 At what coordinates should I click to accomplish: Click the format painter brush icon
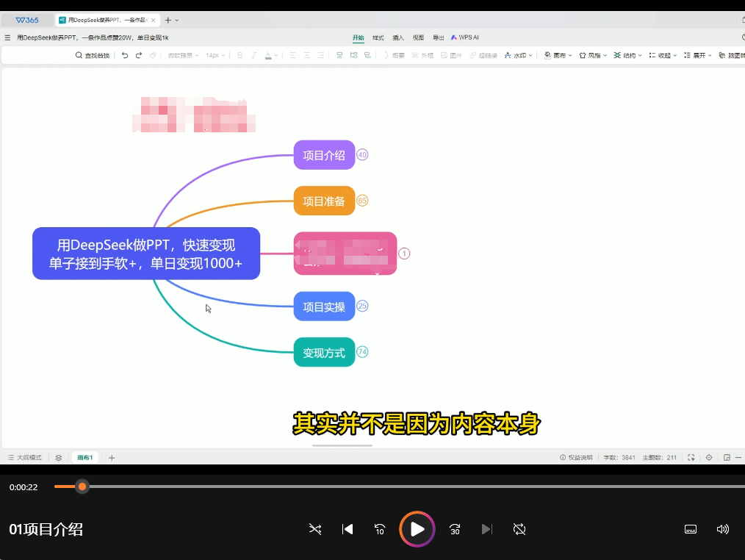pos(153,55)
